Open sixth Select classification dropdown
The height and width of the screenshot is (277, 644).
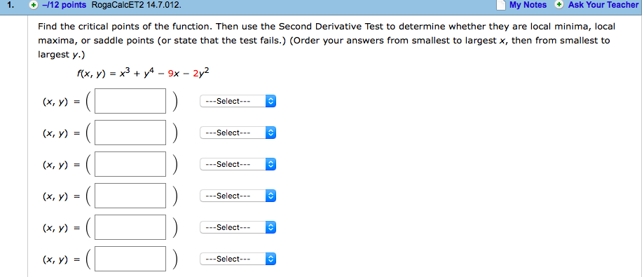(x=238, y=259)
